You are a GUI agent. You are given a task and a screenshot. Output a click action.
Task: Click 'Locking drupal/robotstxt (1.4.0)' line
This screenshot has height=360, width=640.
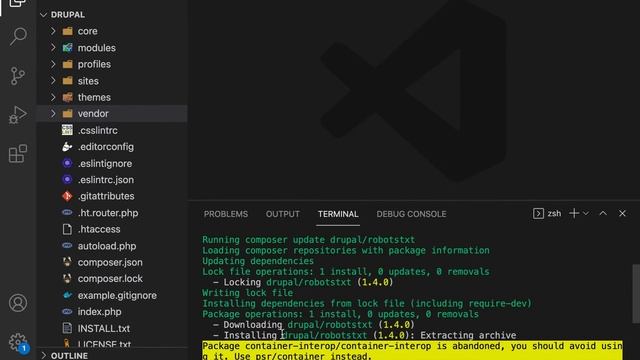(x=303, y=282)
